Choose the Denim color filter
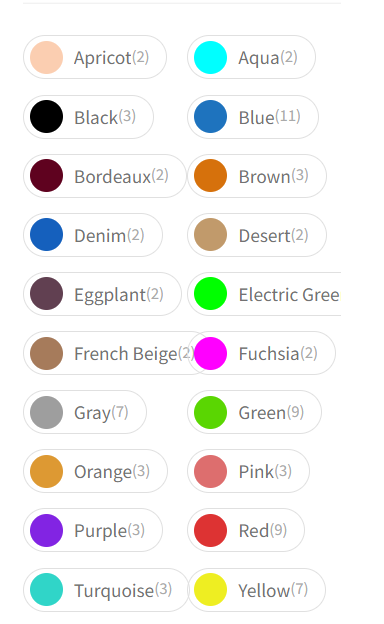Viewport: 384px width, 624px height. click(93, 235)
